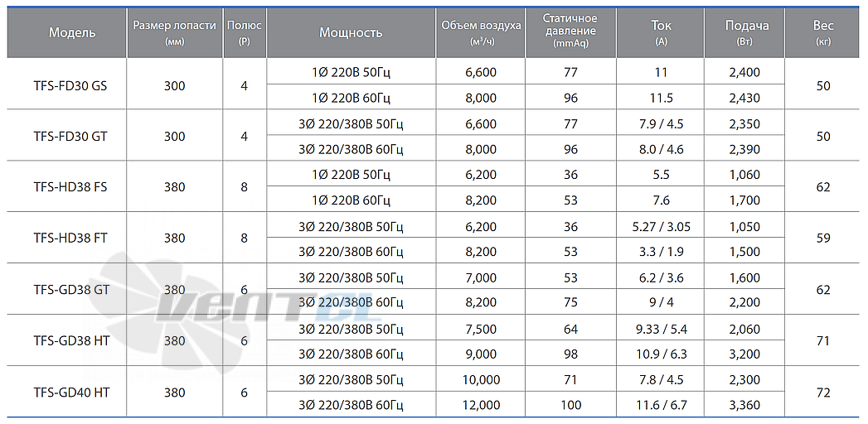This screenshot has height=424, width=868.
Task: Click the Подача column header
Action: click(x=744, y=32)
